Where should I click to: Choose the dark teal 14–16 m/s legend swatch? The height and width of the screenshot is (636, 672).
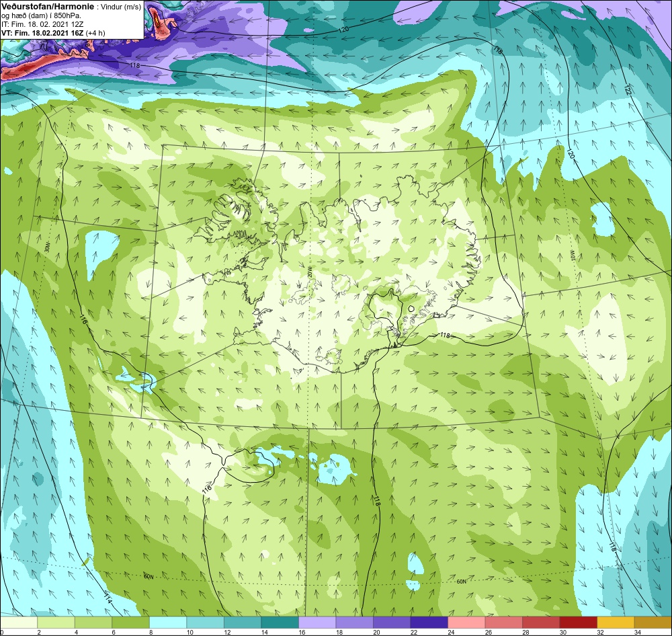pos(280,623)
